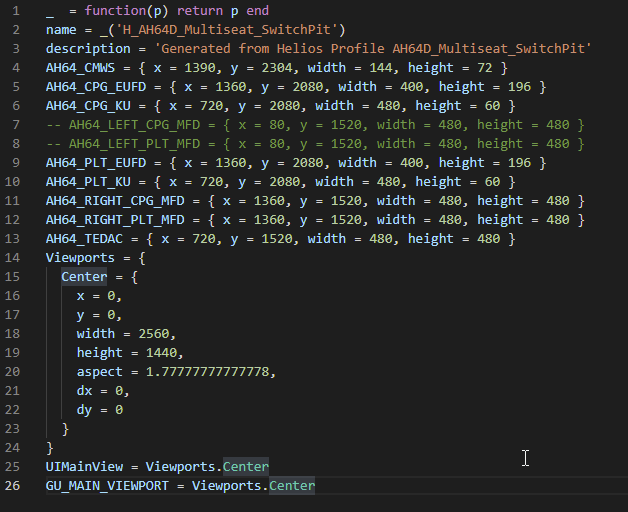The width and height of the screenshot is (628, 512).
Task: Click 'description' variable on line 3
Action: (x=88, y=49)
